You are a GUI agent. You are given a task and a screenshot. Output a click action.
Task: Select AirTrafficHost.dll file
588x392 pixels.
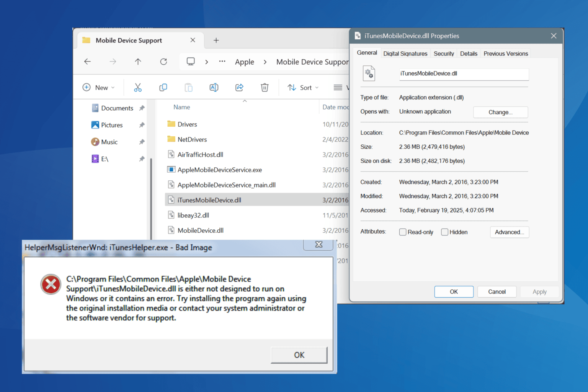200,155
